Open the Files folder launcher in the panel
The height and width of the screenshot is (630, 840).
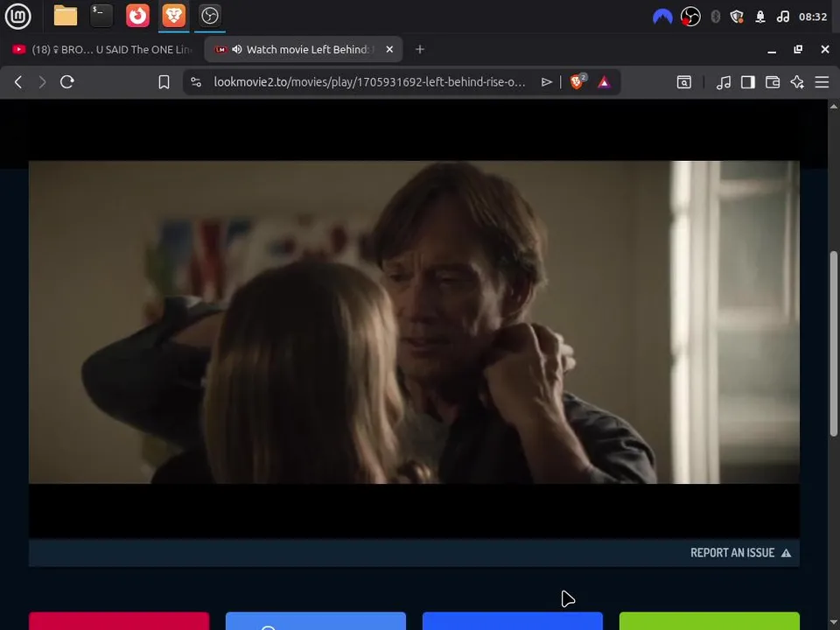(66, 16)
